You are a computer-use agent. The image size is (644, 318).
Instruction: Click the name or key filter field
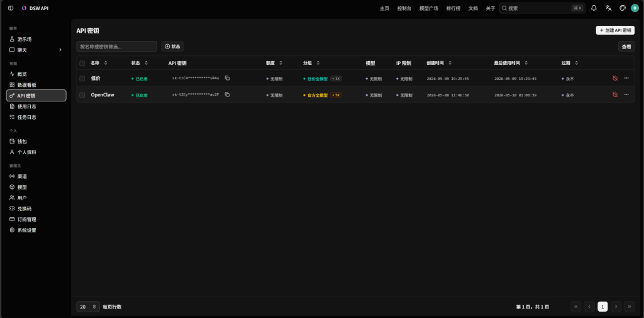pyautogui.click(x=116, y=47)
